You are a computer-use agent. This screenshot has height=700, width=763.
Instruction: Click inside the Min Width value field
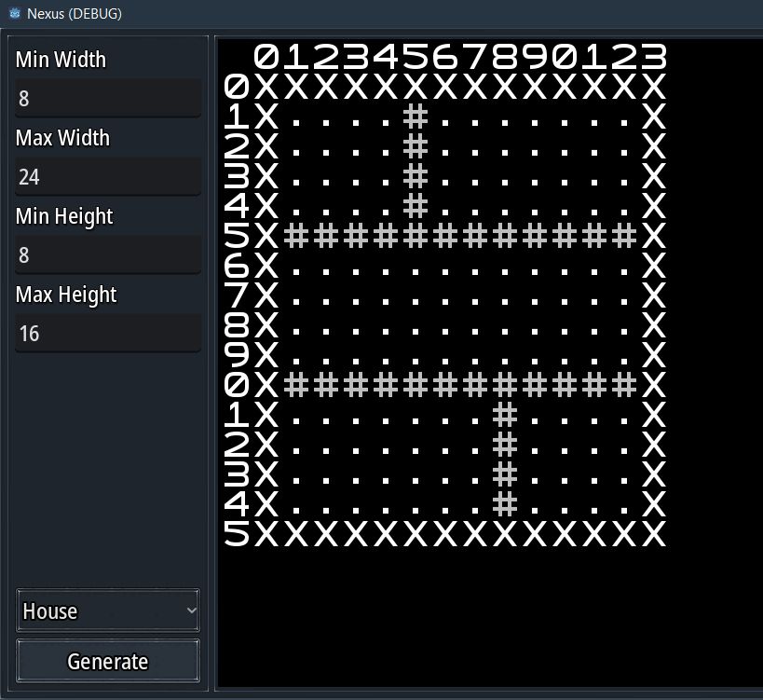pos(107,98)
